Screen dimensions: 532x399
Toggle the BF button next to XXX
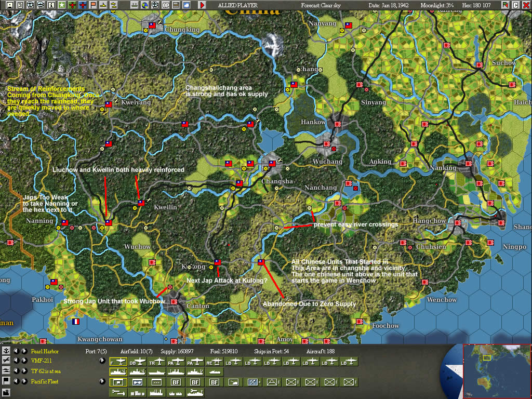[x=176, y=382]
